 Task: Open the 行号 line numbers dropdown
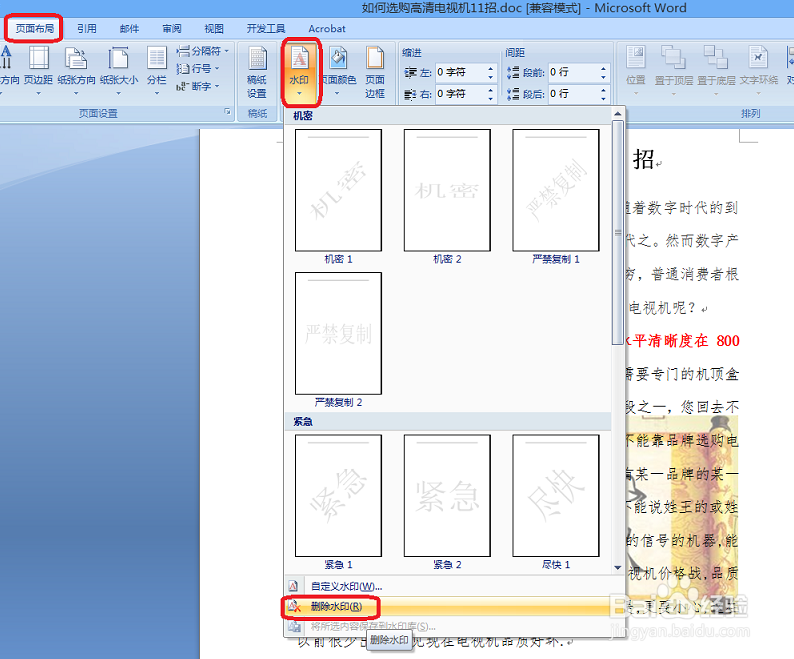pyautogui.click(x=198, y=68)
